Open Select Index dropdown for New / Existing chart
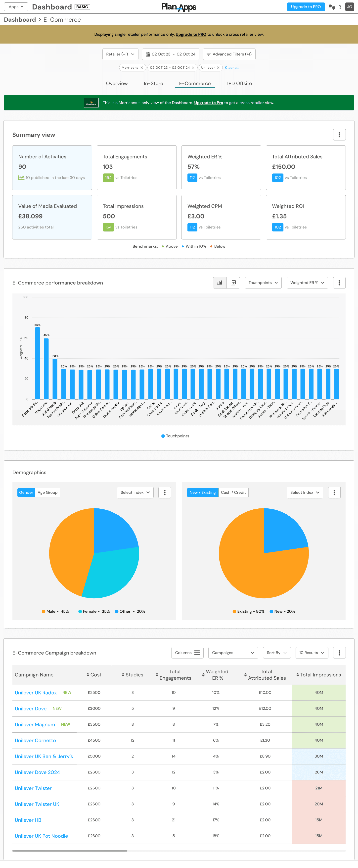 coord(305,492)
